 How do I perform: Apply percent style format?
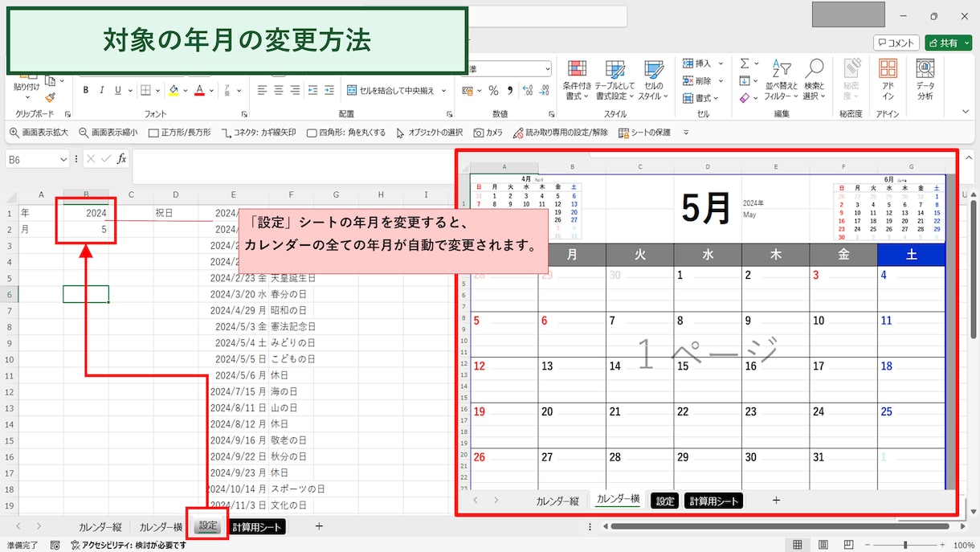click(x=493, y=90)
